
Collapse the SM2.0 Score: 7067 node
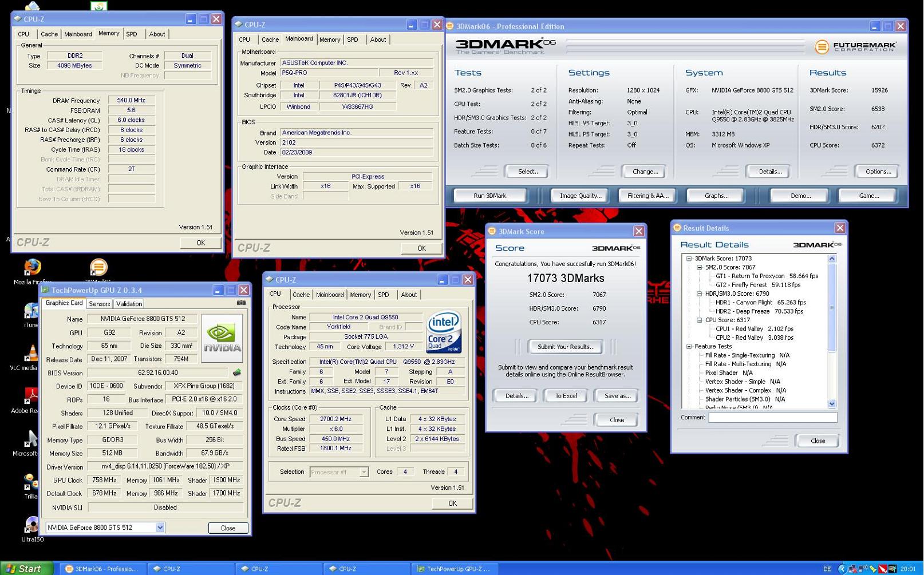click(x=699, y=267)
